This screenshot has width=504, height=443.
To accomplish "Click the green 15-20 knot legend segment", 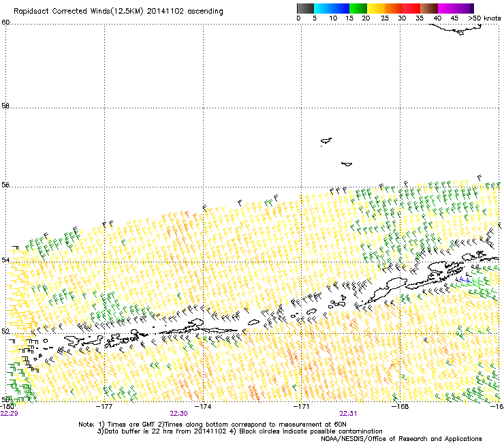I will coord(358,8).
